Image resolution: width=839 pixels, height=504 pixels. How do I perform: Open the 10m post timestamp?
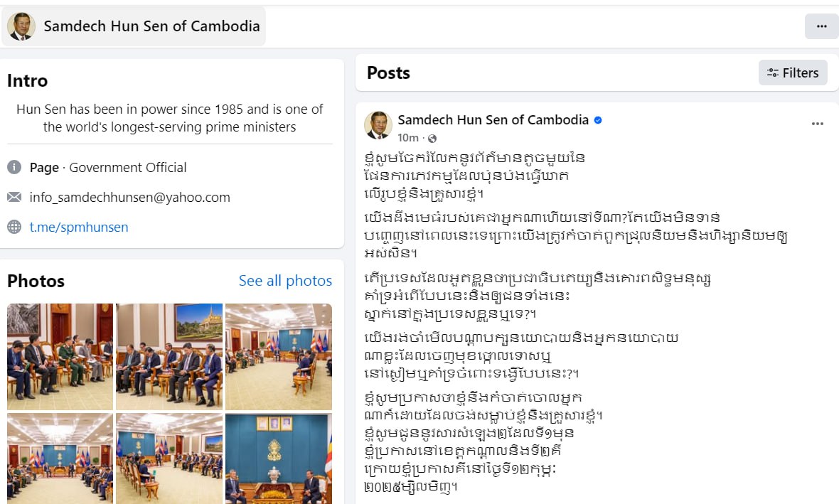pos(408,138)
